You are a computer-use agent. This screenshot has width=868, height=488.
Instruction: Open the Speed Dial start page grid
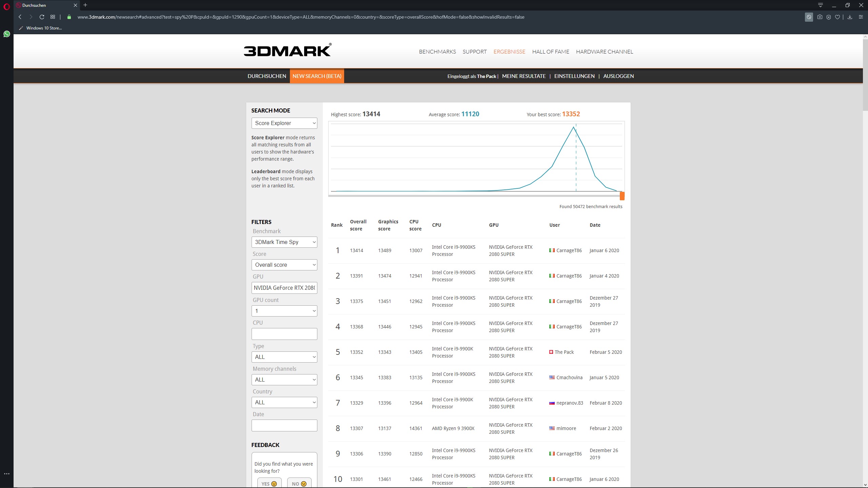[x=53, y=17]
